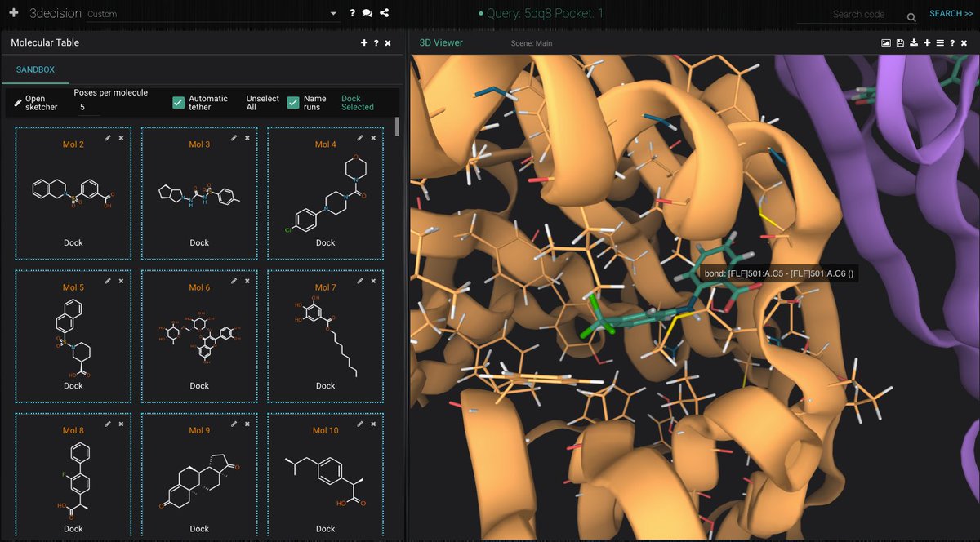Click the 3D Viewer screenshot image icon
The image size is (980, 542).
click(885, 42)
